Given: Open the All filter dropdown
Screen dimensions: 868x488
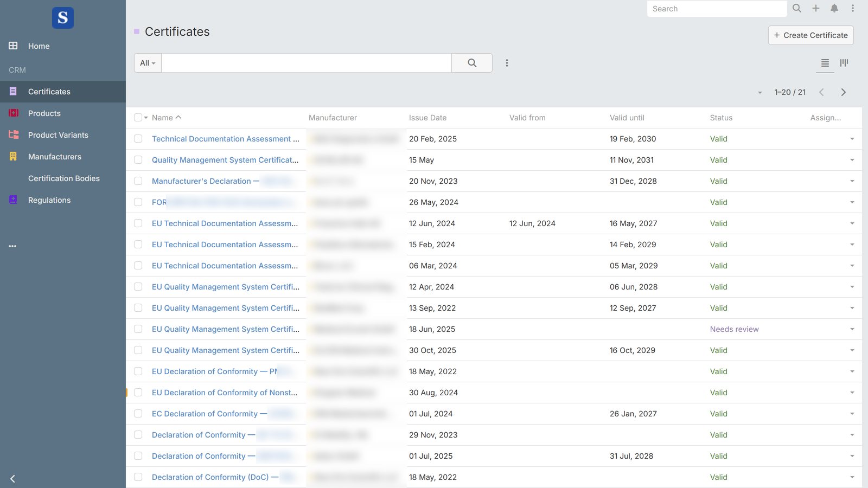Looking at the screenshot, I should (148, 63).
